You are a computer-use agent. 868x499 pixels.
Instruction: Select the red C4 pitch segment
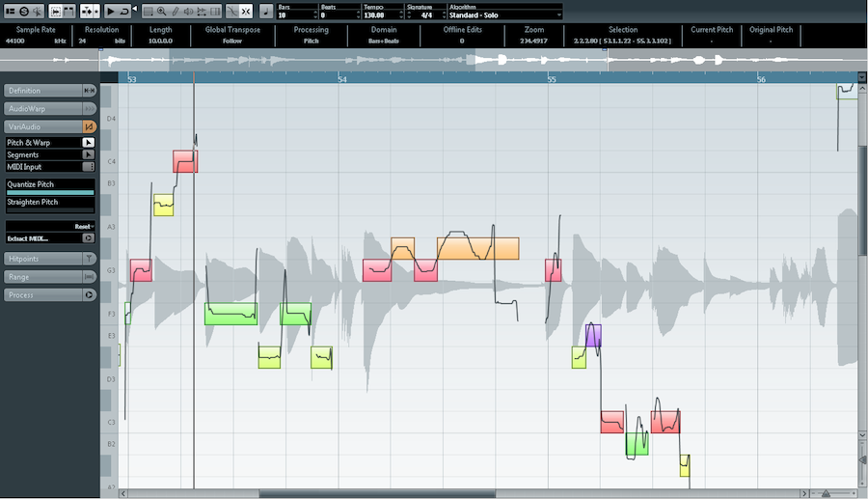(x=185, y=161)
